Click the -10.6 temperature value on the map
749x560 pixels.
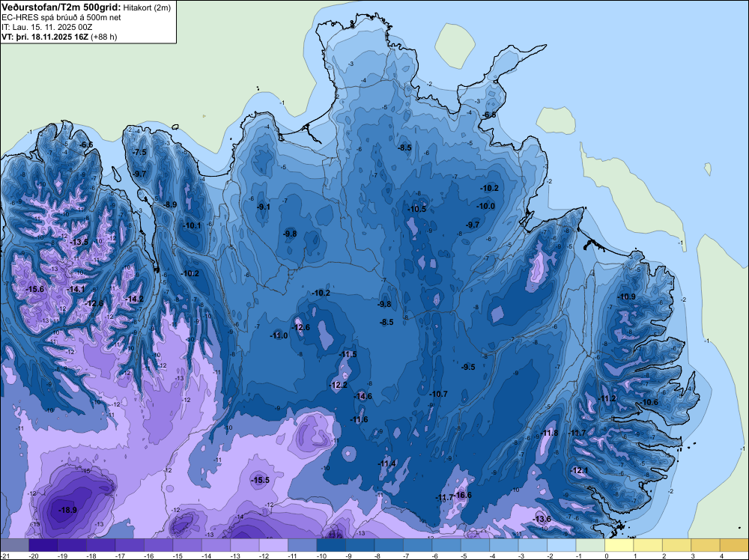[649, 402]
